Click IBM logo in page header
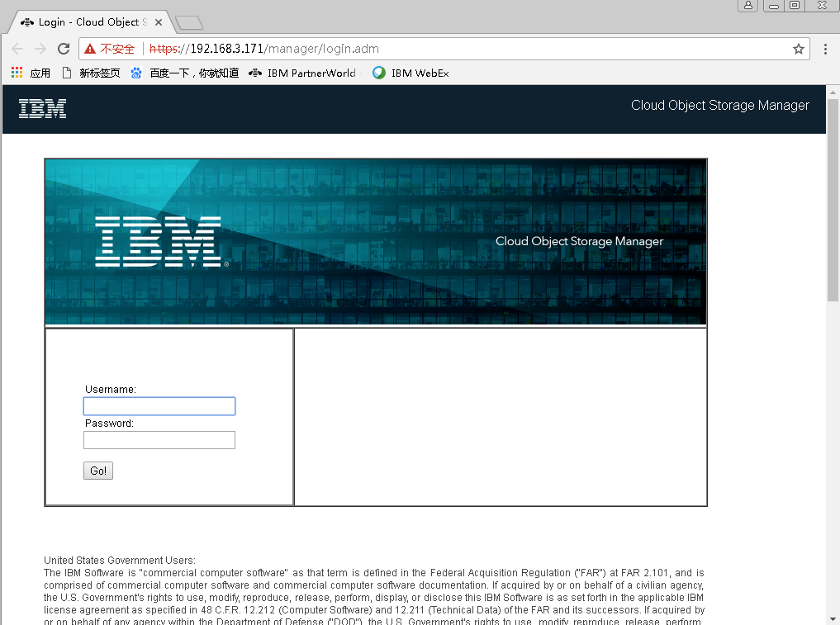Viewport: 840px width, 625px height. point(42,108)
